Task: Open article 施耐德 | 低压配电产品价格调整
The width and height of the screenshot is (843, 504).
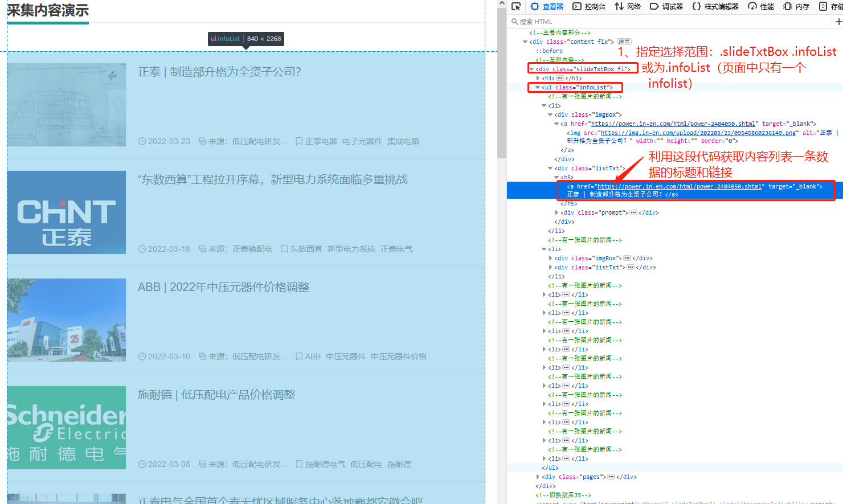Action: (x=216, y=395)
